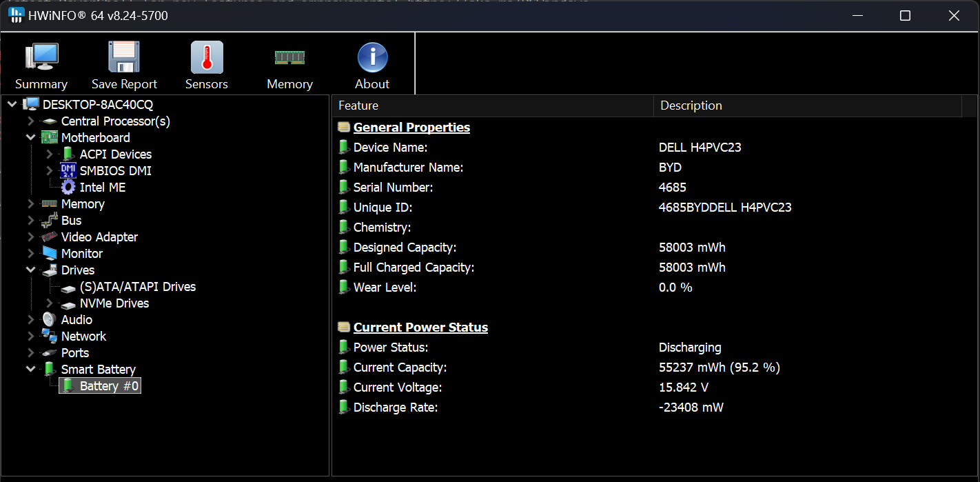Expand the Audio node
Viewport: 980px width, 482px height.
click(31, 319)
